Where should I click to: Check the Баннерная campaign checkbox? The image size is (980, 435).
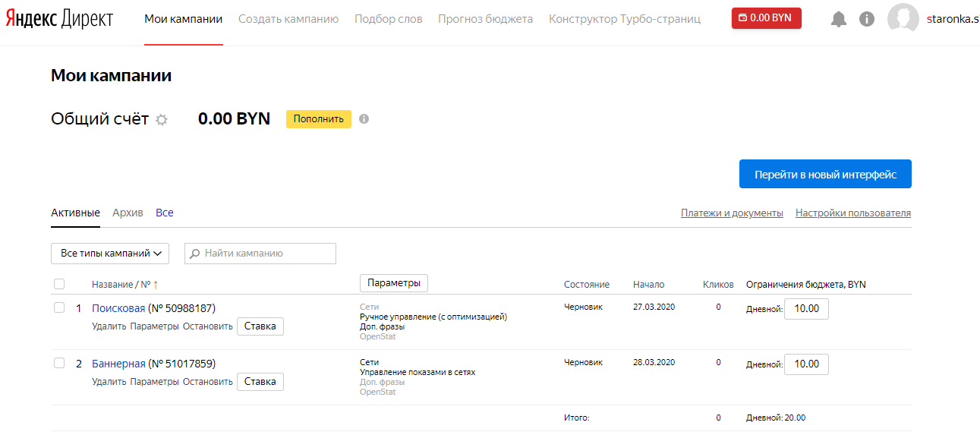[x=59, y=364]
